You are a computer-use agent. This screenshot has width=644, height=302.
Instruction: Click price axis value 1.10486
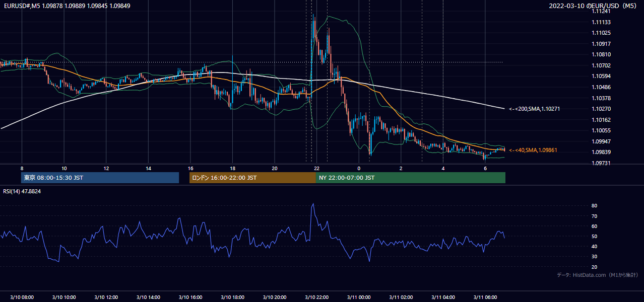coord(601,87)
